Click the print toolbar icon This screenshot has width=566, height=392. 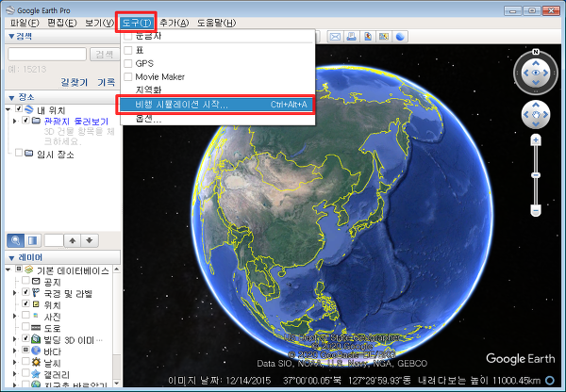(352, 37)
